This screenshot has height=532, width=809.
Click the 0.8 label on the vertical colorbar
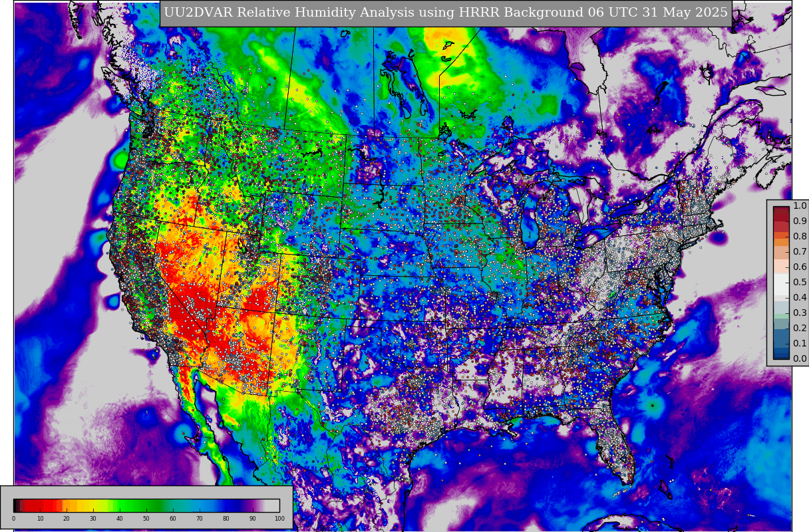(800, 237)
